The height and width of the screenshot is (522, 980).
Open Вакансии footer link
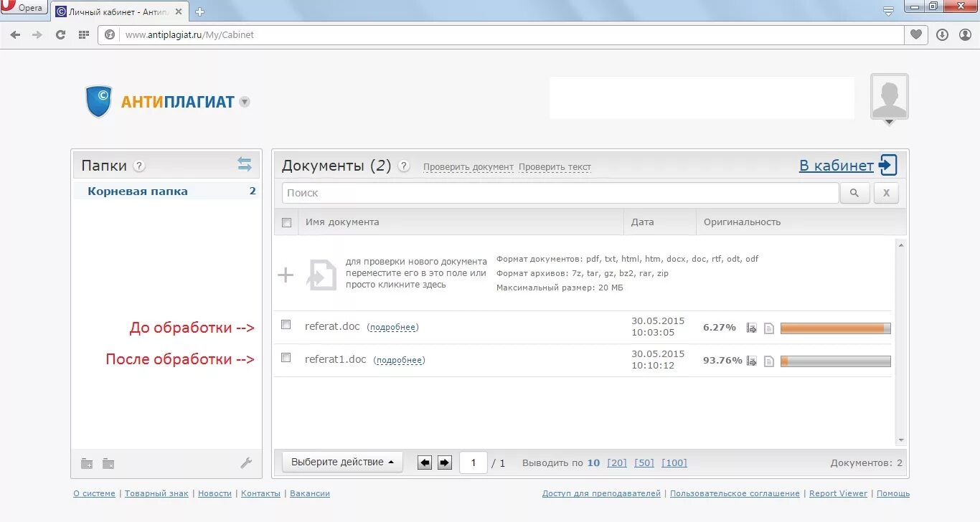coord(310,493)
